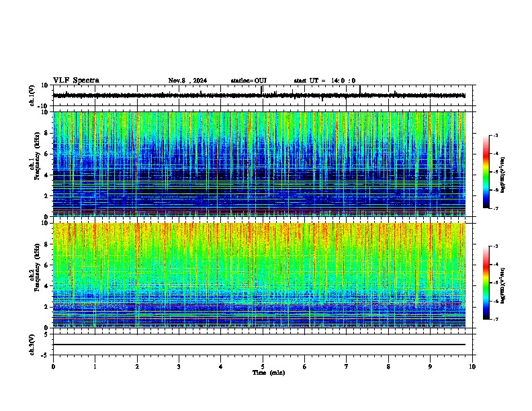Click the ch.1 voltage waveform trace

pos(259,95)
